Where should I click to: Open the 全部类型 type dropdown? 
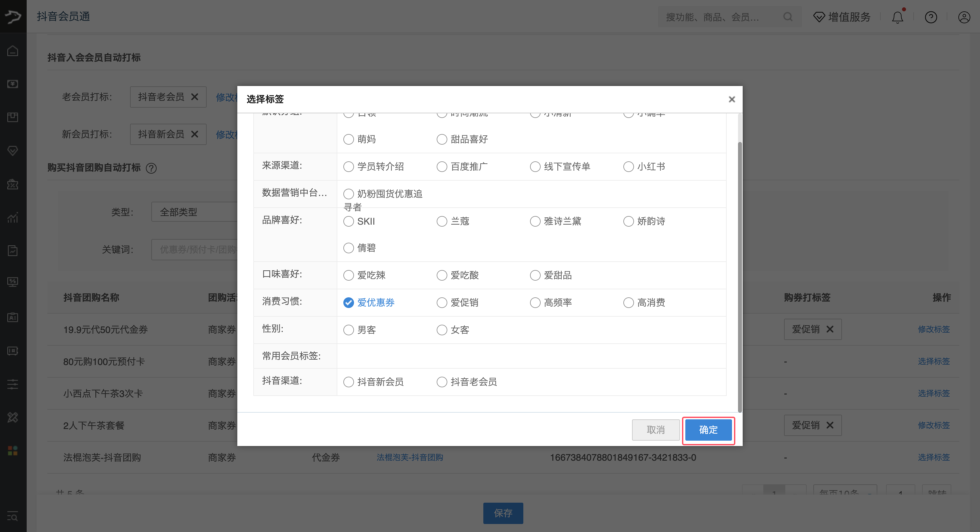click(194, 212)
